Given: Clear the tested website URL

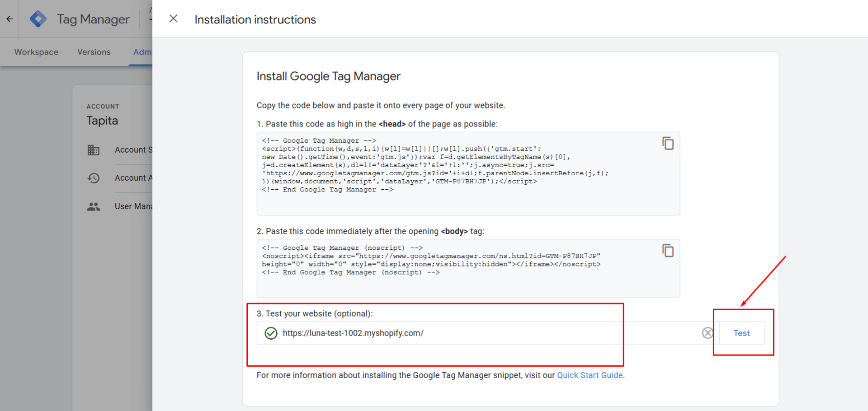Looking at the screenshot, I should pos(708,333).
